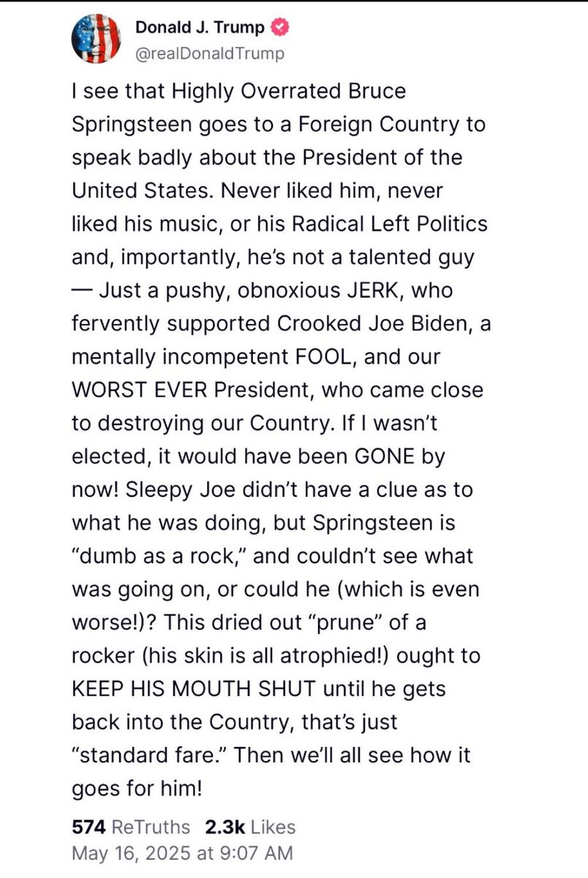This screenshot has height=878, width=588.
Task: Open the Donald J. Trump display name
Action: 199,29
